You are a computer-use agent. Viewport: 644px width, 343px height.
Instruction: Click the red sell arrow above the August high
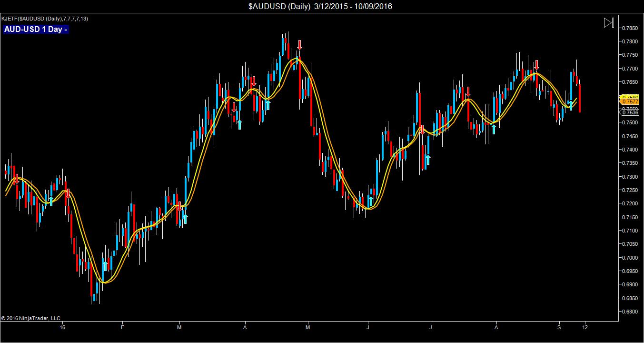[536, 65]
